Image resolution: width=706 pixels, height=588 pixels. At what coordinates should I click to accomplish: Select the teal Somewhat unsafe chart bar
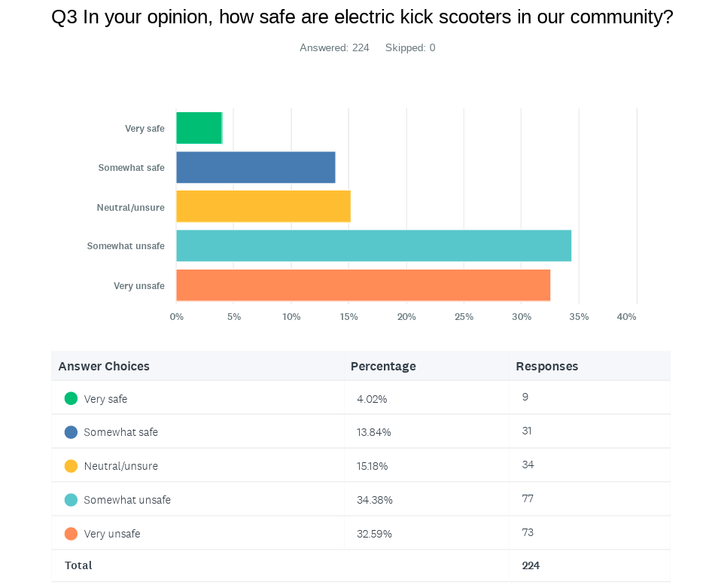(x=373, y=245)
